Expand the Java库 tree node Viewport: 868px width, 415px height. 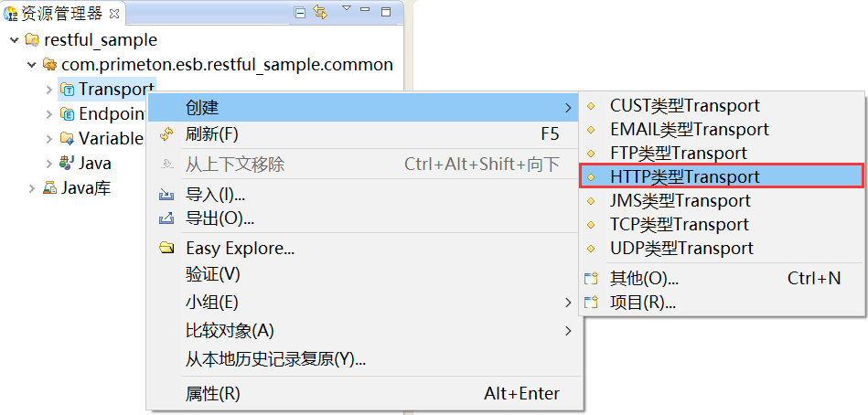32,188
